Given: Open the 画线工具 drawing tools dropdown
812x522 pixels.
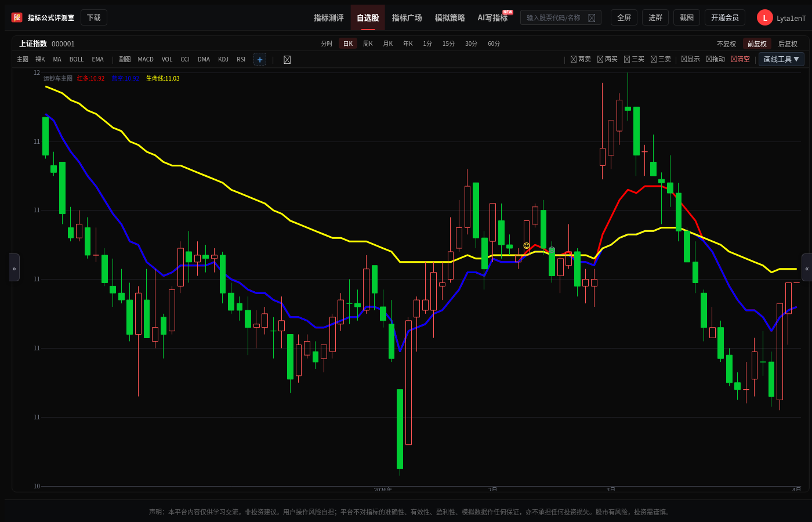Looking at the screenshot, I should (x=781, y=59).
